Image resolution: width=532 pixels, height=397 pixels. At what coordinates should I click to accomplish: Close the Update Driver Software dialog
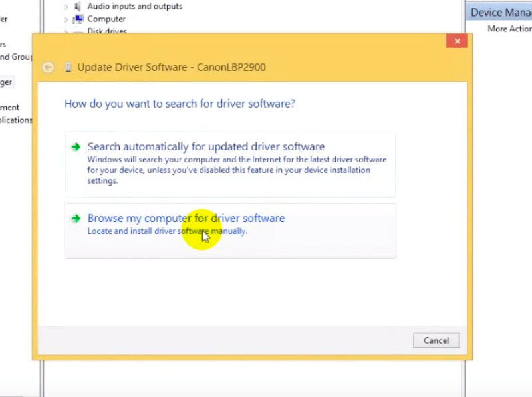point(457,41)
